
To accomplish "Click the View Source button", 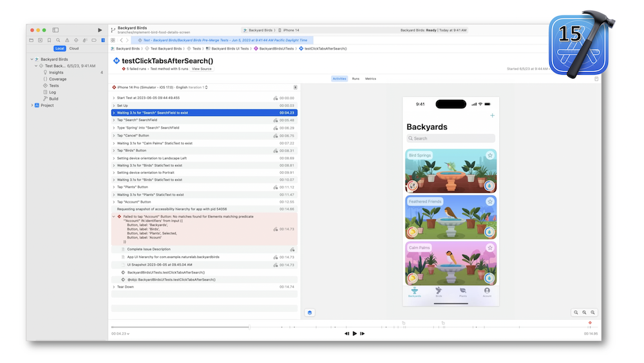I will click(x=202, y=69).
